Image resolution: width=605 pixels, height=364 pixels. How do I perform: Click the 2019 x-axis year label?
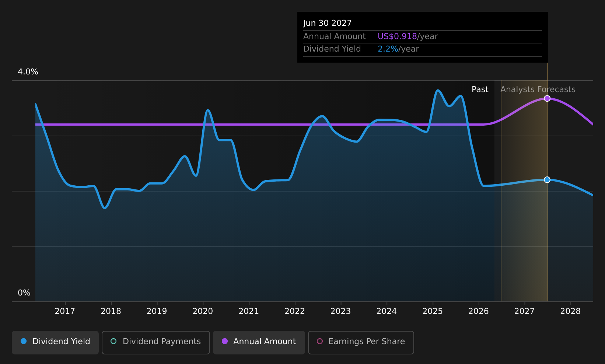coord(157,311)
